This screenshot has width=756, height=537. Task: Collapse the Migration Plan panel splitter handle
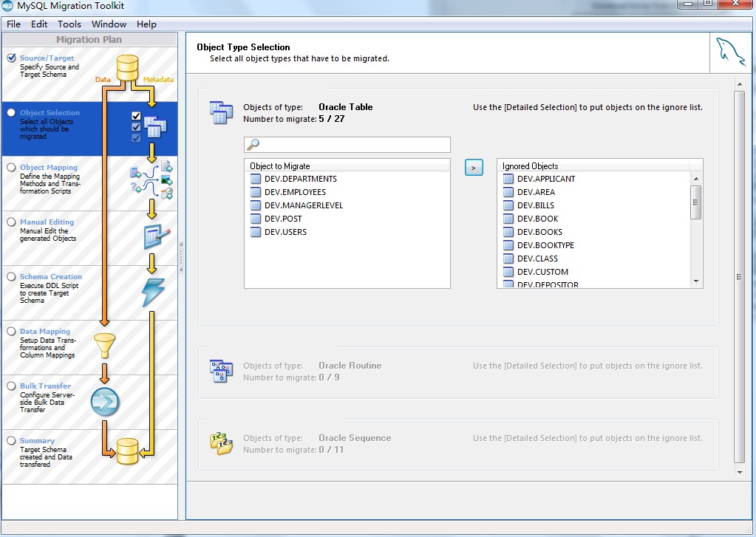coord(181,258)
